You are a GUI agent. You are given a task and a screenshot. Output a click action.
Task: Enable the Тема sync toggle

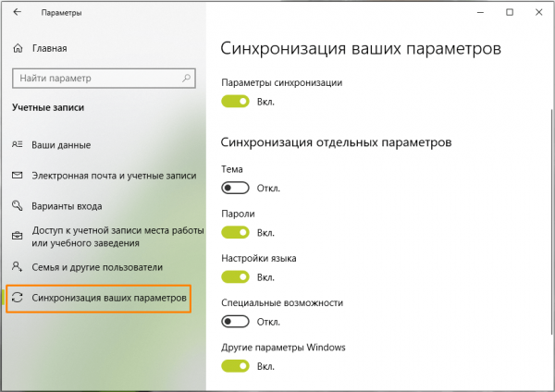coord(235,188)
